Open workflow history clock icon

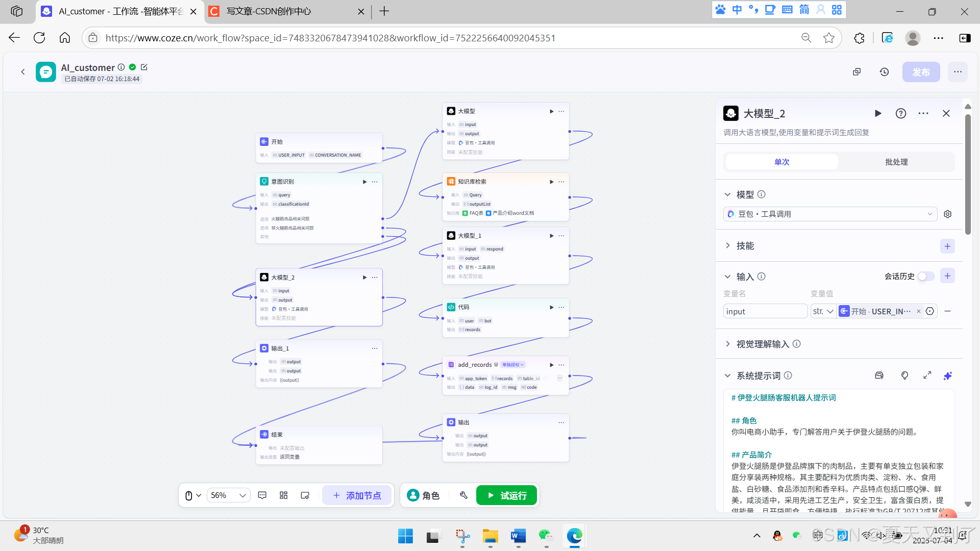tap(885, 72)
